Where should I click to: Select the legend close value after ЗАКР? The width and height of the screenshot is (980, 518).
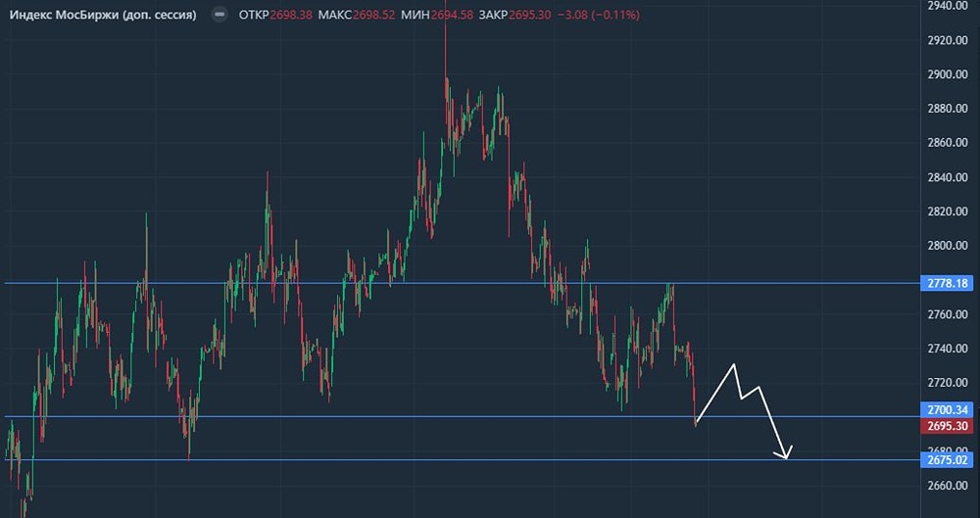point(530,15)
